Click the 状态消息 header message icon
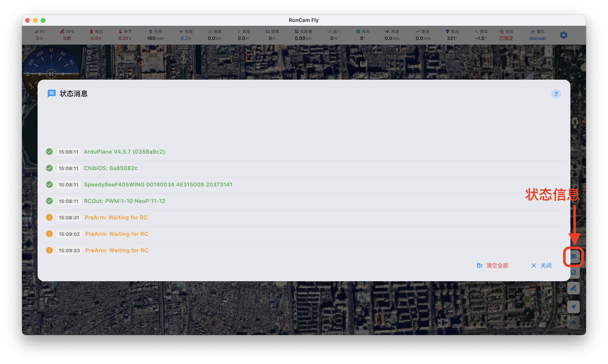This screenshot has width=608, height=364. point(52,94)
